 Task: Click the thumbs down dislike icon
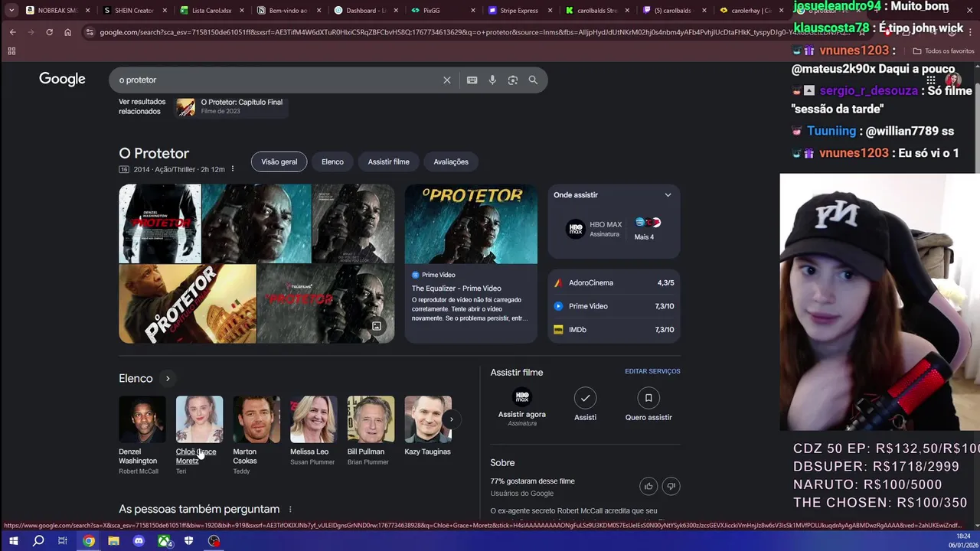tap(671, 486)
